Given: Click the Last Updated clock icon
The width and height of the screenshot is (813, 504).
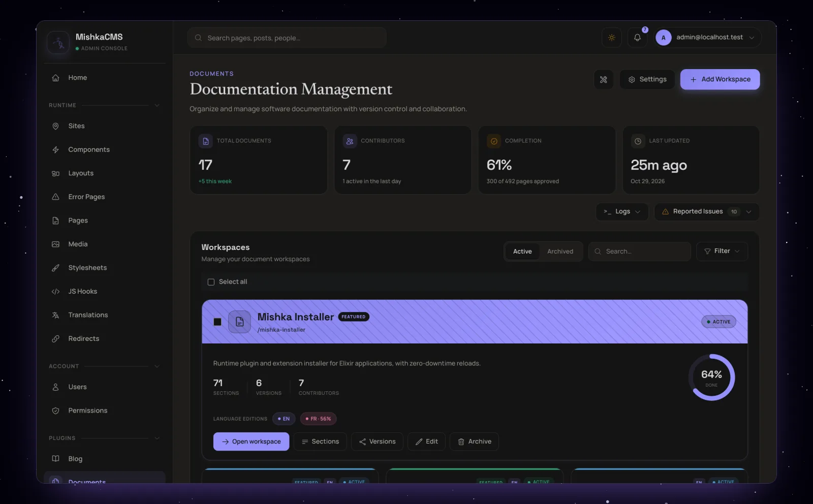Looking at the screenshot, I should tap(638, 141).
